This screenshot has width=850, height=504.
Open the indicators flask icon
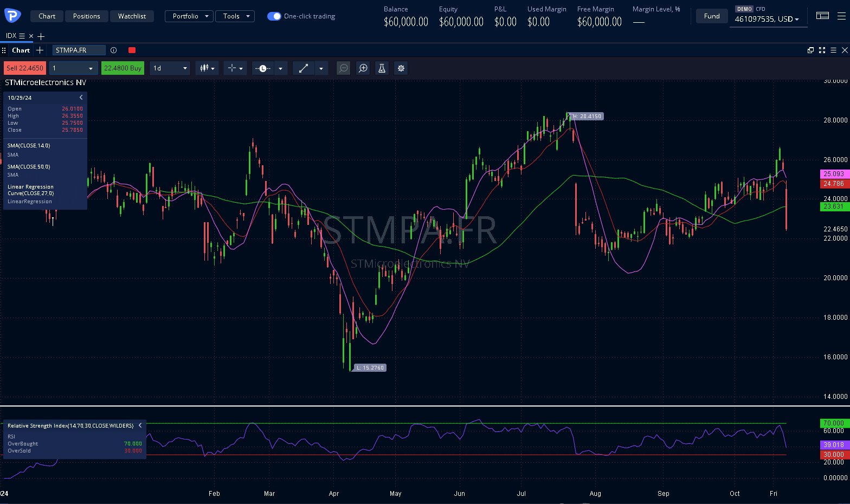point(382,68)
